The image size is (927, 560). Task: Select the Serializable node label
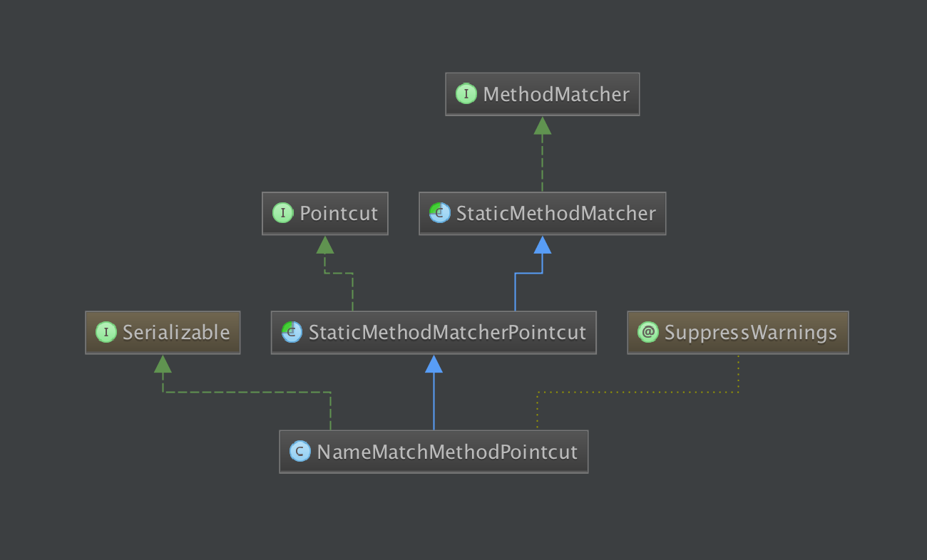pos(176,333)
